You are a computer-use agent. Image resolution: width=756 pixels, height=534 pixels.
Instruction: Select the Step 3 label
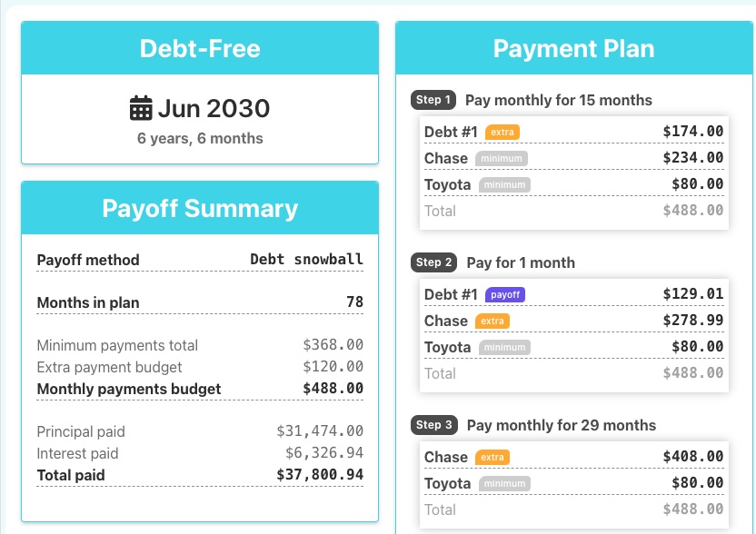pos(433,425)
